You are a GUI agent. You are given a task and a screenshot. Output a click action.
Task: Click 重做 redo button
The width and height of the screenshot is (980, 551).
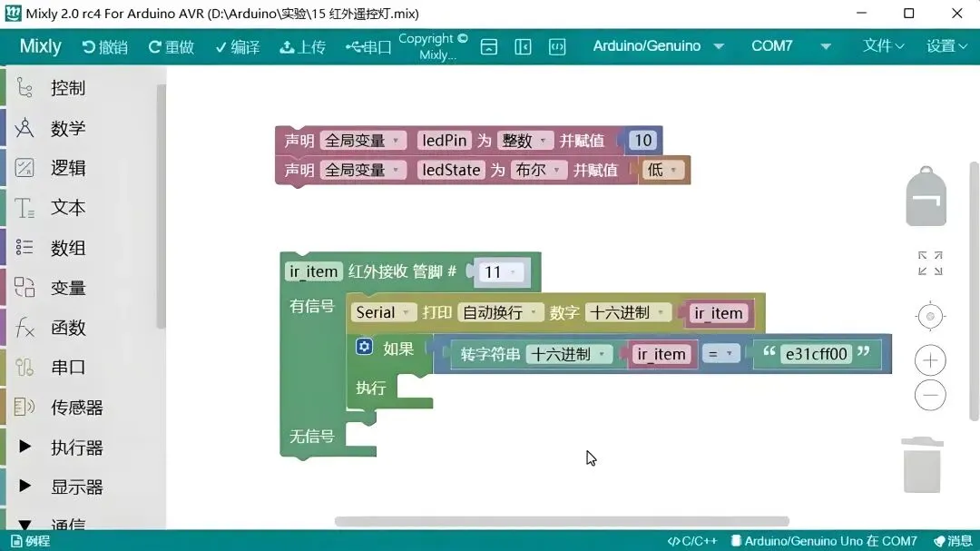(171, 47)
